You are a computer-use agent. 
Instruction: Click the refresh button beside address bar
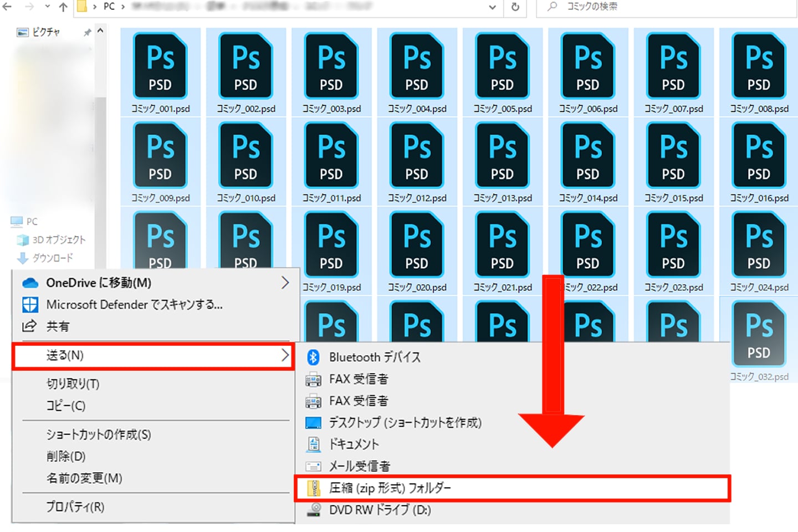point(515,7)
